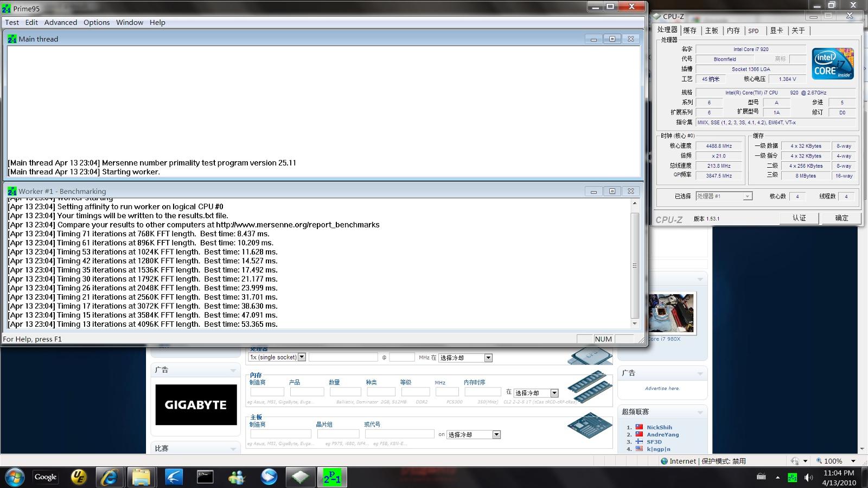Open Windows Live Messenger taskbar icon
868x488 pixels.
pos(237,477)
